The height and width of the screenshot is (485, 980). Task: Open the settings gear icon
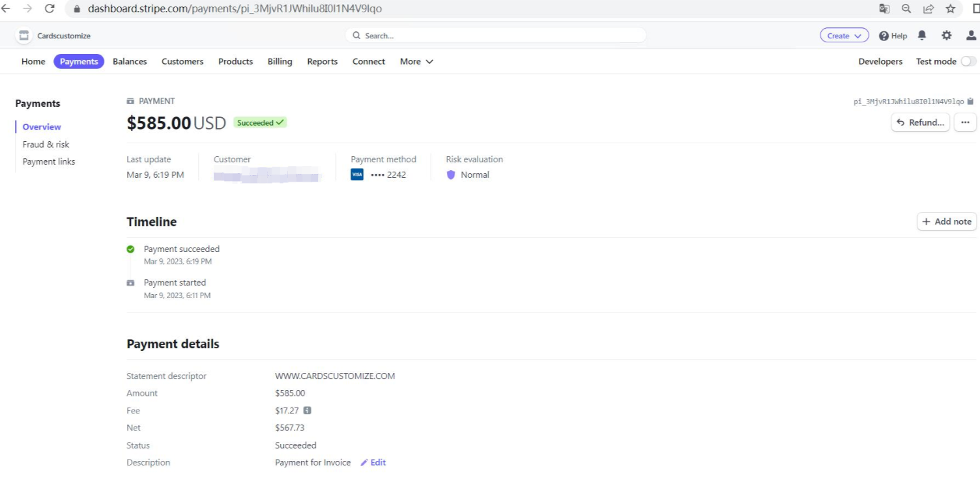tap(946, 36)
